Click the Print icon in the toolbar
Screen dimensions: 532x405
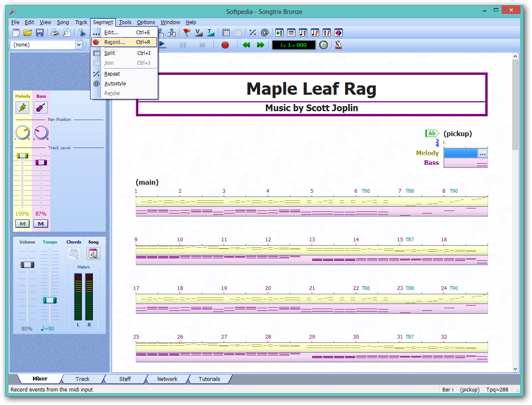[x=55, y=33]
